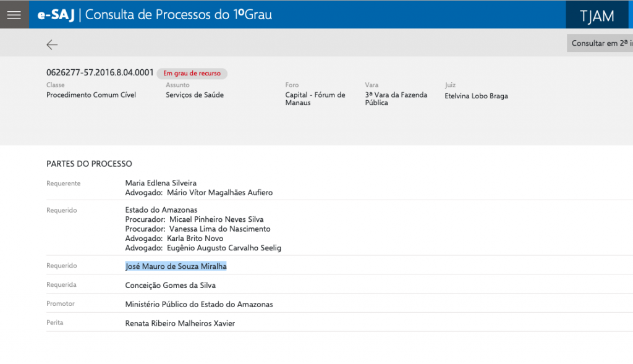
Task: Click 'Procedimento Comum Cível' class value
Action: click(x=91, y=95)
